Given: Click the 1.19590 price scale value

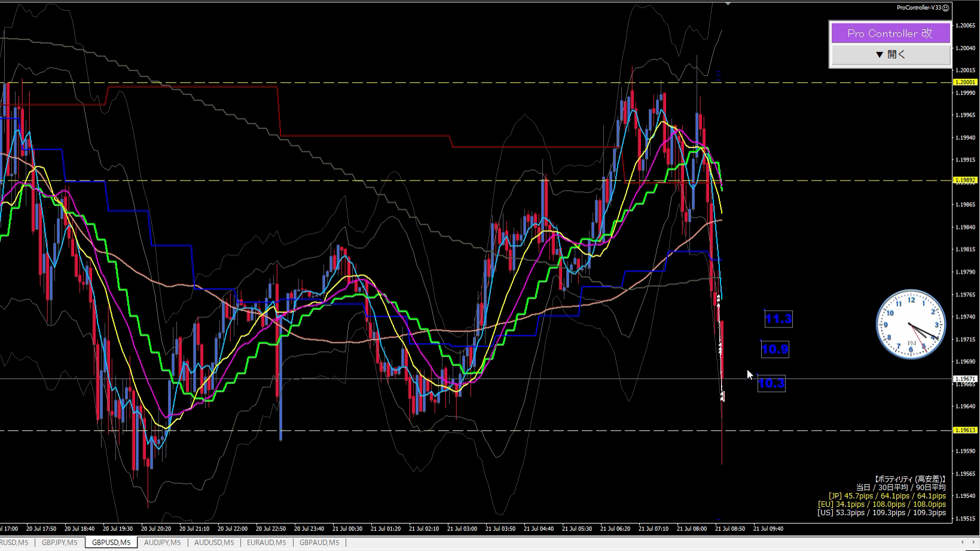Looking at the screenshot, I should pos(966,451).
